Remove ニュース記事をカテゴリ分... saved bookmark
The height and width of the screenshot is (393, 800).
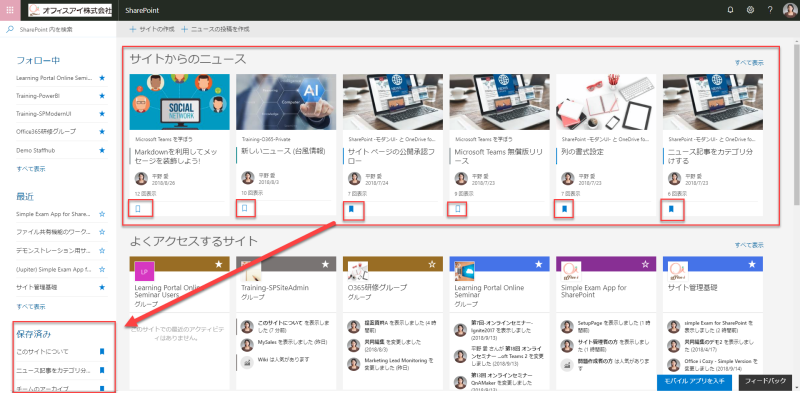point(102,370)
